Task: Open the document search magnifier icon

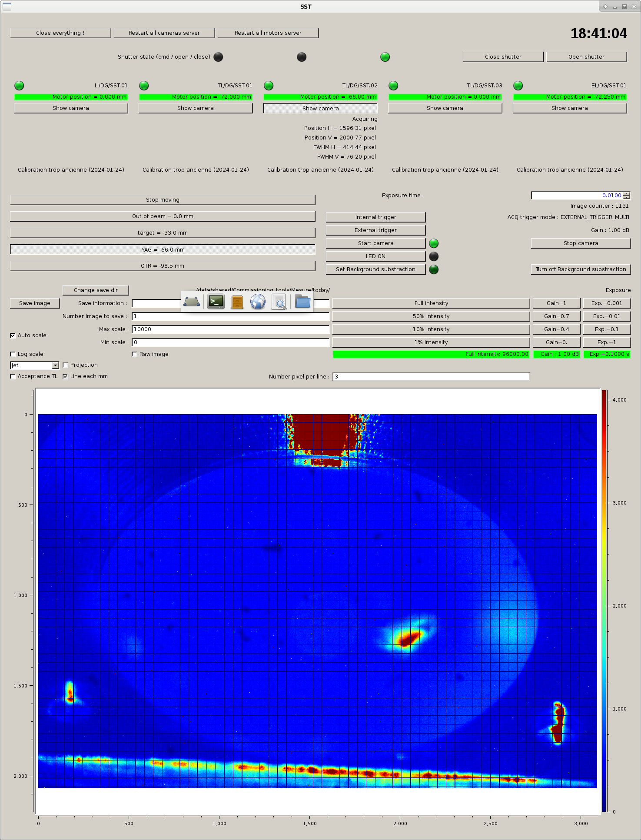Action: (279, 302)
